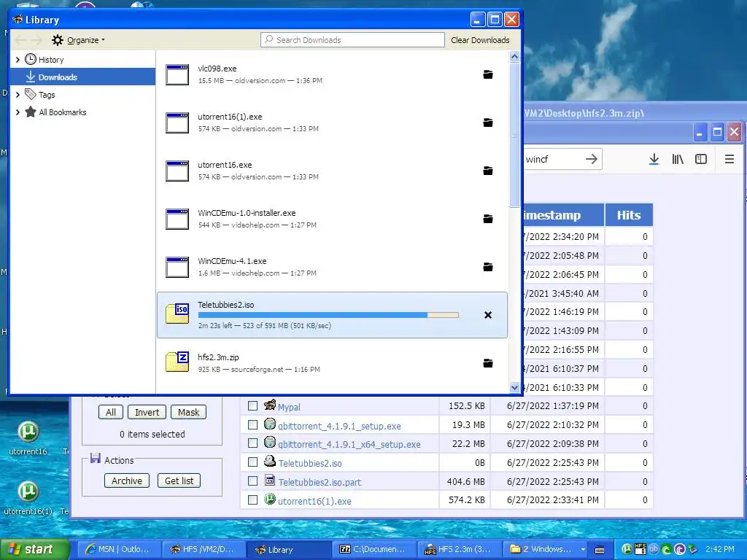Click the Archive action button
This screenshot has height=560, width=747.
pyautogui.click(x=127, y=481)
